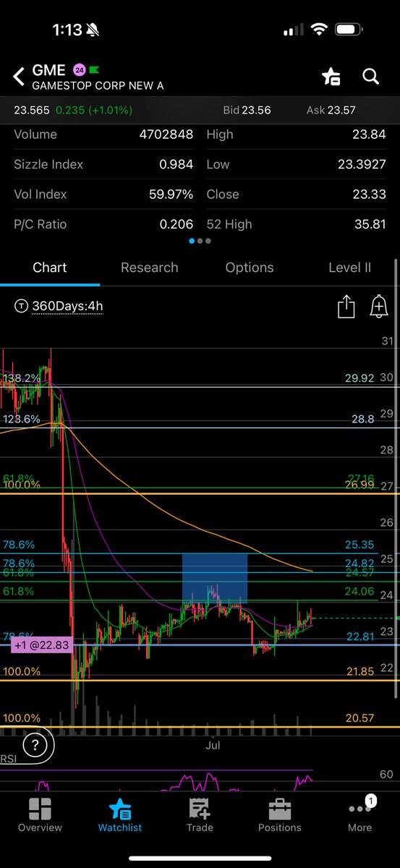Tap the 29.92 price level label
Image resolution: width=400 pixels, height=868 pixels.
click(x=359, y=378)
